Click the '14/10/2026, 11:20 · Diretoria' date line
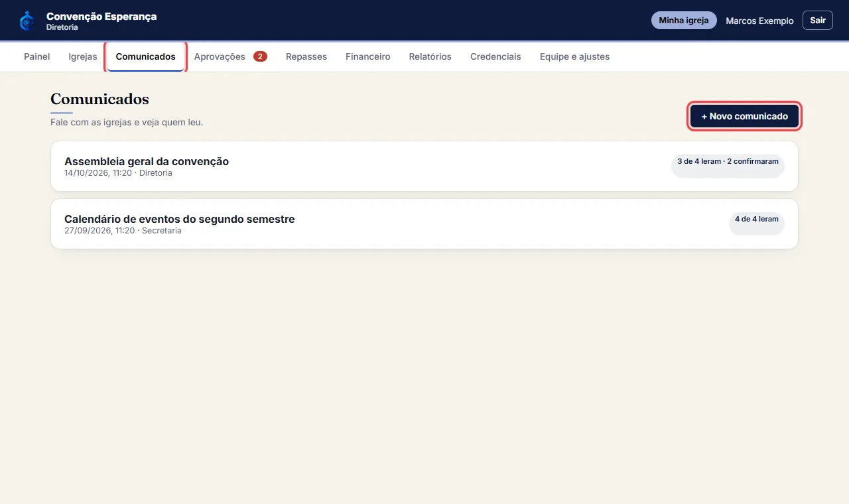Image resolution: width=849 pixels, height=504 pixels. tap(118, 173)
